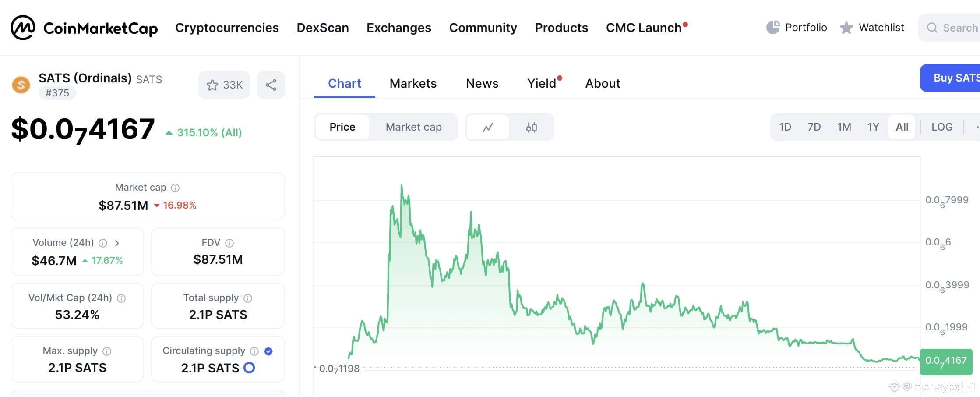Set chart range to 7D
Viewport: 980px width, 397px height.
coord(814,127)
